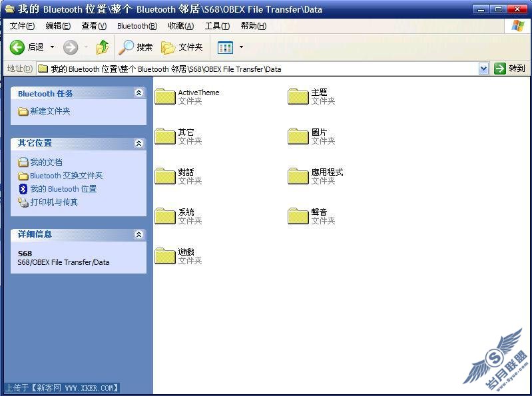Collapse the 其它位置 panel
532x396 pixels.
[x=138, y=143]
